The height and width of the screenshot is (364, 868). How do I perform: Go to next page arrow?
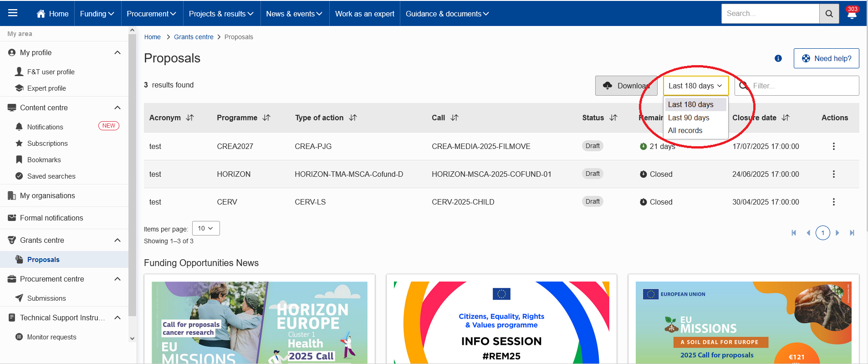837,233
